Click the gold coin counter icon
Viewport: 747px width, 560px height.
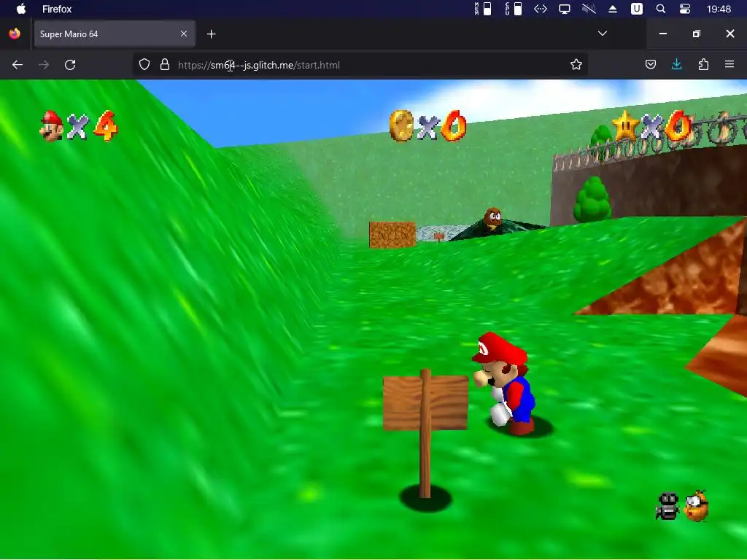pyautogui.click(x=401, y=125)
